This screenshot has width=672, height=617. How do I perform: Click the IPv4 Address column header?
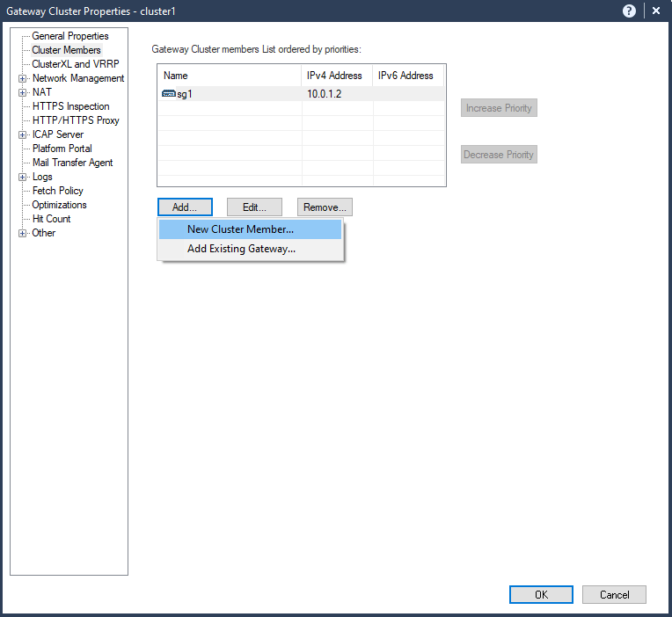click(x=337, y=76)
